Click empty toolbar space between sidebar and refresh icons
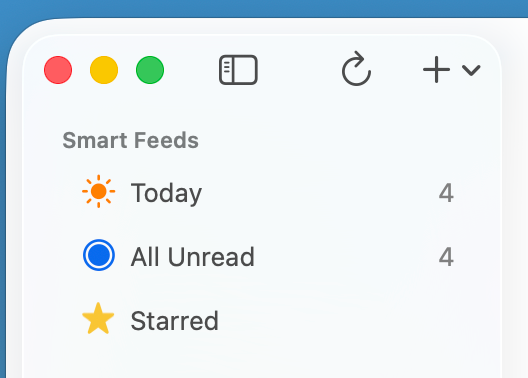This screenshot has height=378, width=528. point(299,70)
